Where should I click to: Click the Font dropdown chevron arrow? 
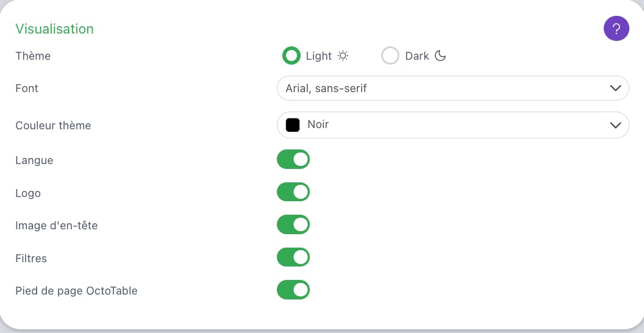615,88
